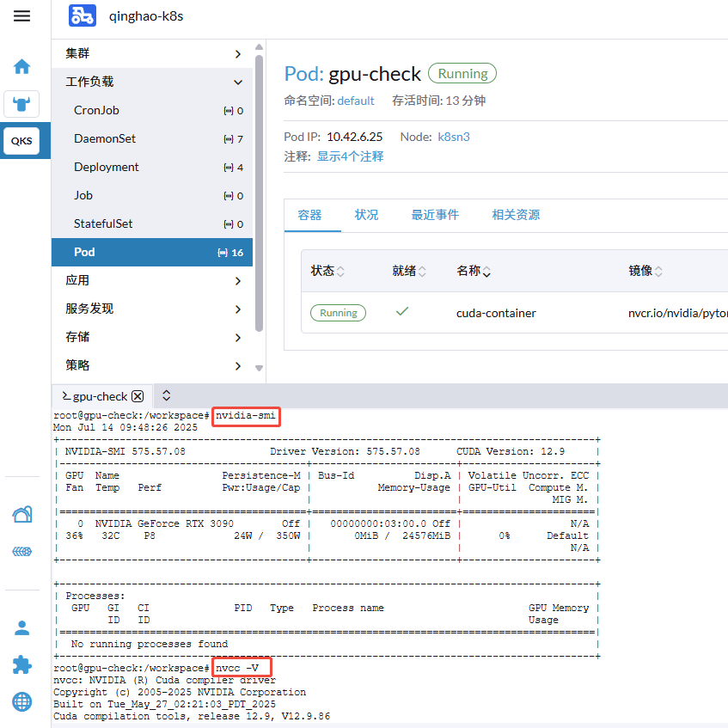Open the default namespace link
The height and width of the screenshot is (728, 728).
[x=355, y=101]
